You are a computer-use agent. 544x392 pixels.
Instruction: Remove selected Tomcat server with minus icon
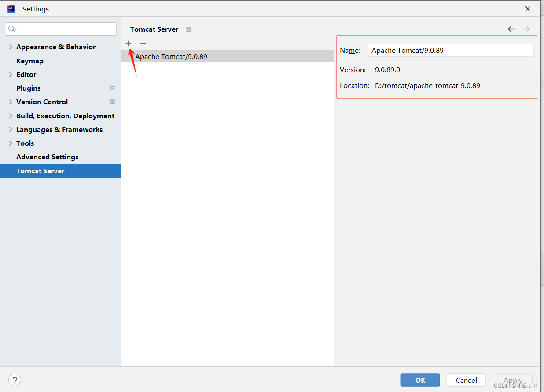pos(143,44)
